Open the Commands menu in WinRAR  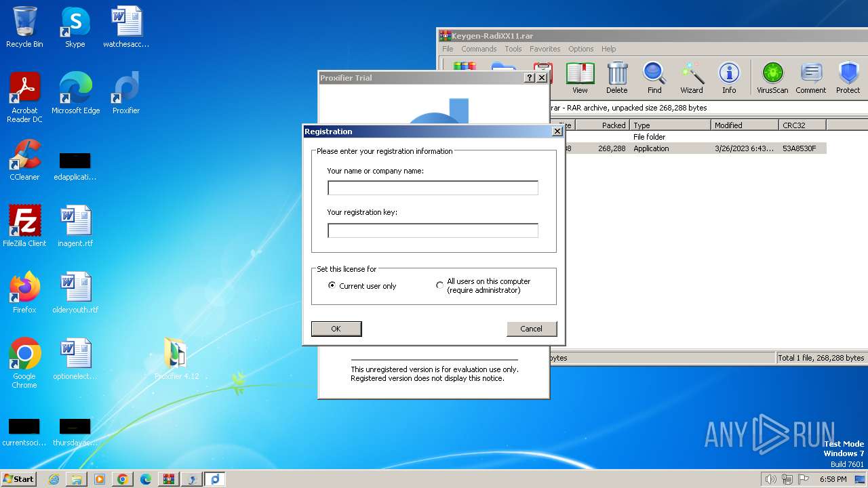(x=479, y=49)
